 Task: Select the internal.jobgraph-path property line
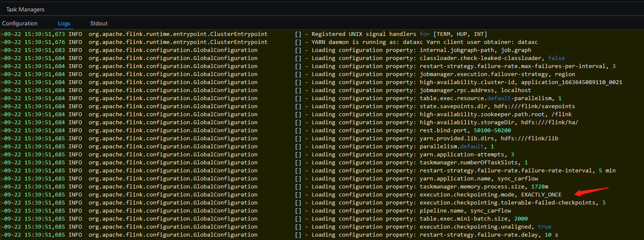pyautogui.click(x=266, y=50)
